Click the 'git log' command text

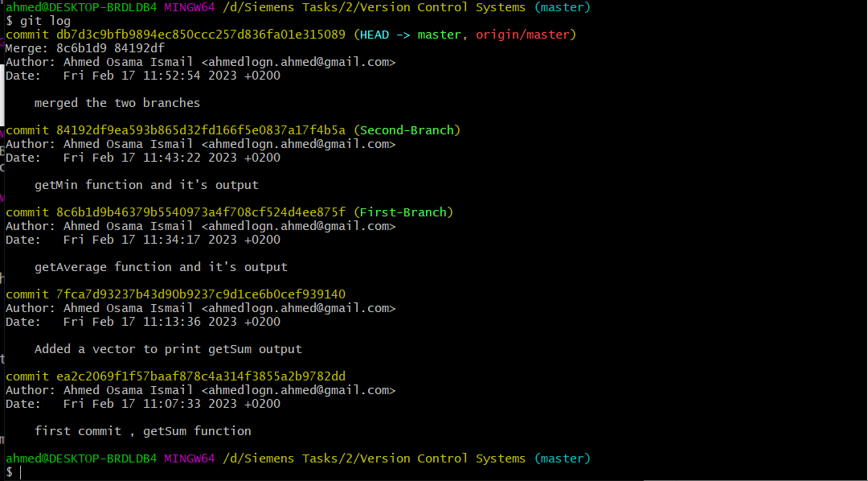click(x=45, y=22)
